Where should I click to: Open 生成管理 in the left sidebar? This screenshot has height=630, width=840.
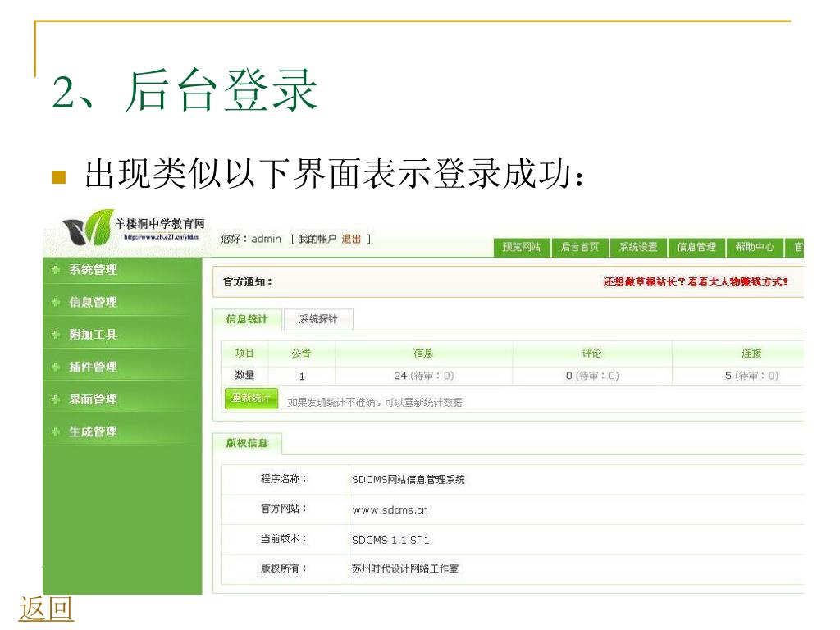point(93,431)
